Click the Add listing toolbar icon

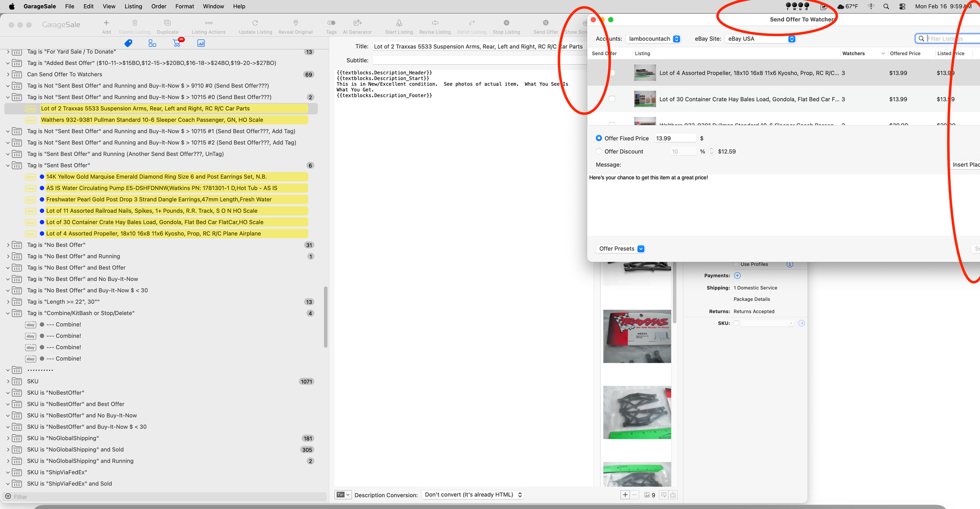[106, 23]
